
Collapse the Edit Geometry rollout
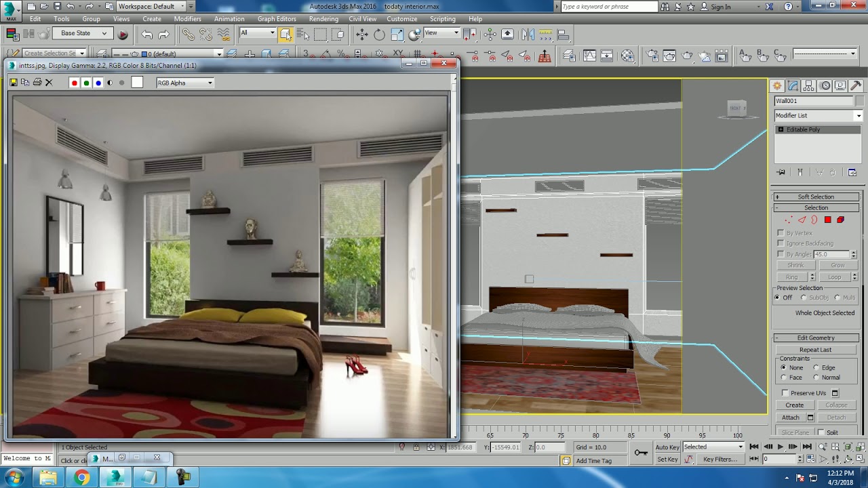point(816,338)
